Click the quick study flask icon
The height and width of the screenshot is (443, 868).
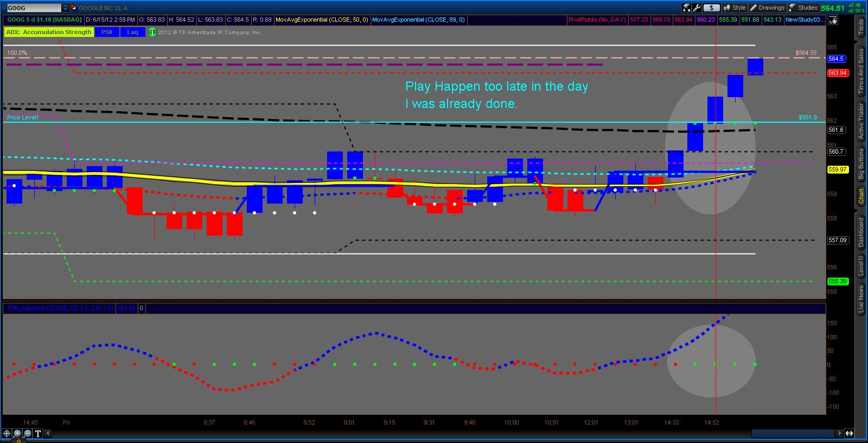(x=687, y=8)
